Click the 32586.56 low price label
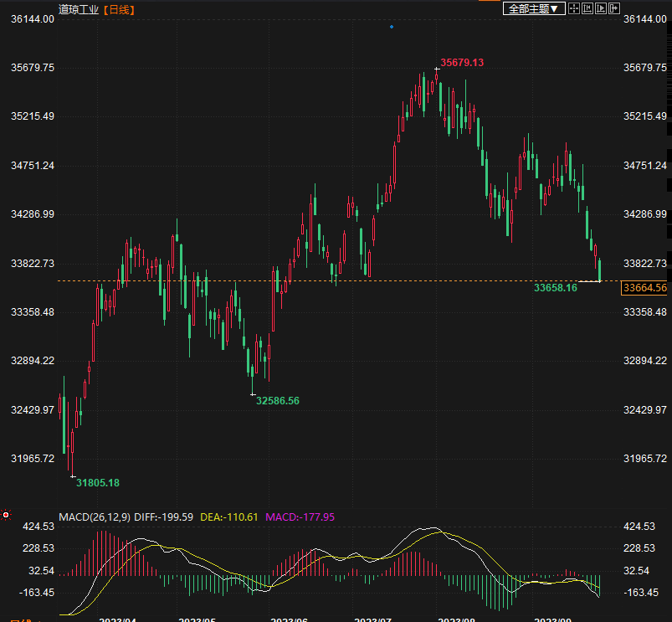 (x=277, y=401)
